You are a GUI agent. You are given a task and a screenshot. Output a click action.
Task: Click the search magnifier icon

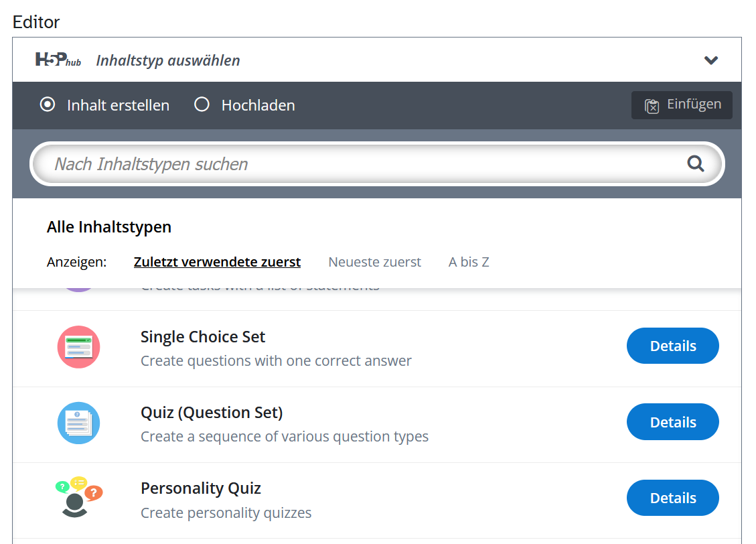[696, 163]
